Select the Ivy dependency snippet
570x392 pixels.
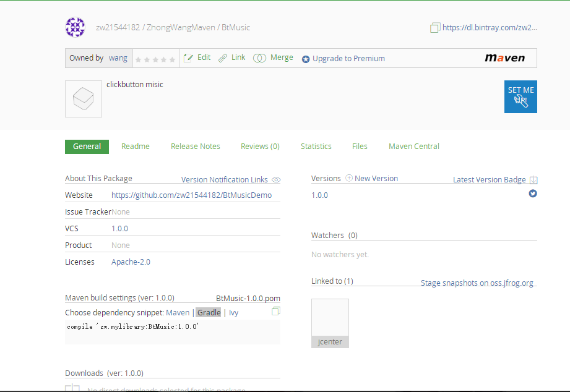pyautogui.click(x=234, y=313)
